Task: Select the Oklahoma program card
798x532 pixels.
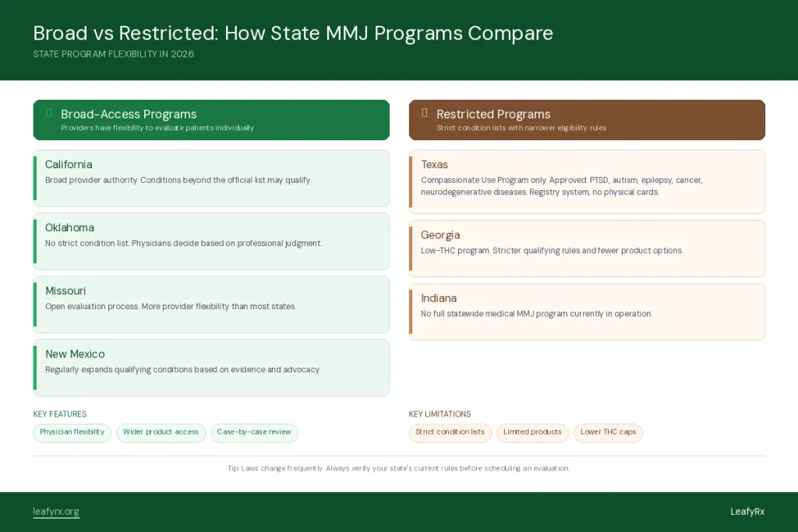Action: pyautogui.click(x=211, y=241)
